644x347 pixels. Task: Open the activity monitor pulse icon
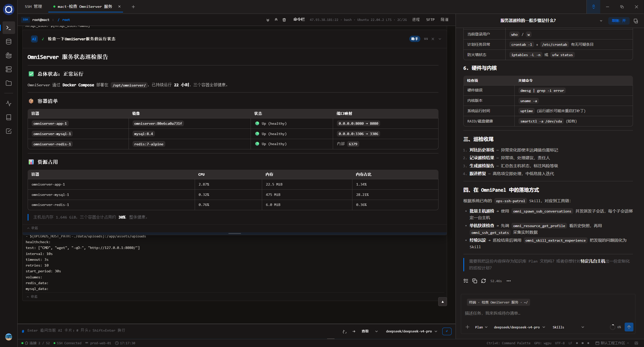tap(9, 103)
